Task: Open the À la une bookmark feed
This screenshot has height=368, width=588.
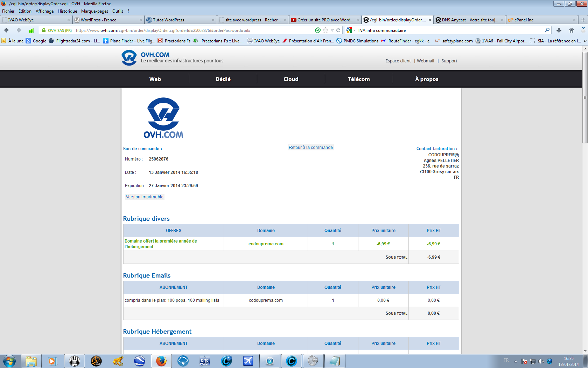Action: pyautogui.click(x=13, y=41)
